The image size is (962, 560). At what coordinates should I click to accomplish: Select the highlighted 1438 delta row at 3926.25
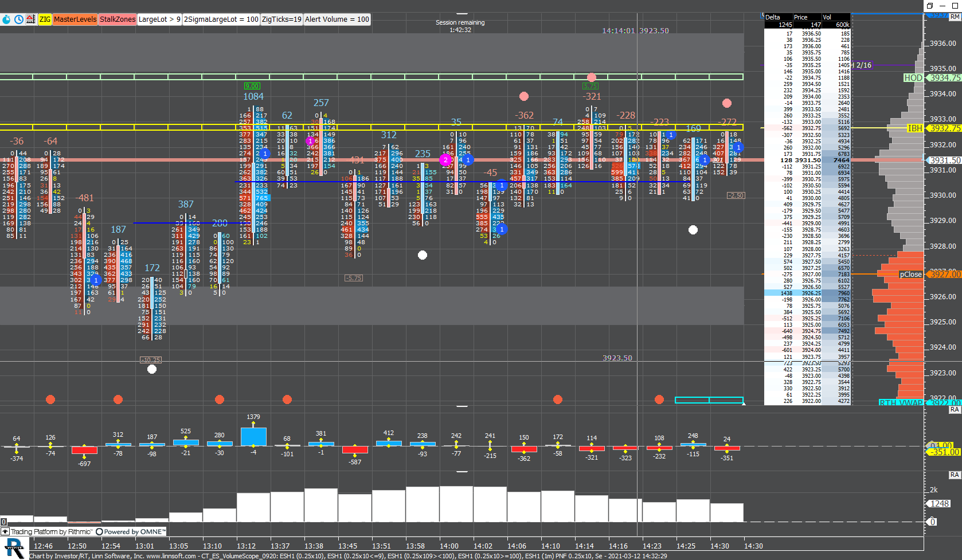(807, 293)
